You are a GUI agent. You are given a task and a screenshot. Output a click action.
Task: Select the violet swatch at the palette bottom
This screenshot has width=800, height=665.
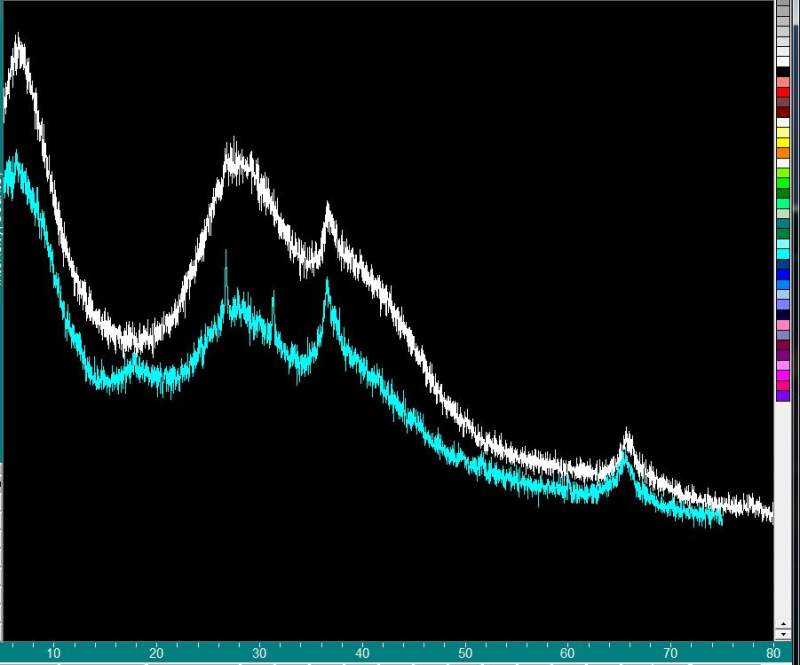click(x=783, y=396)
